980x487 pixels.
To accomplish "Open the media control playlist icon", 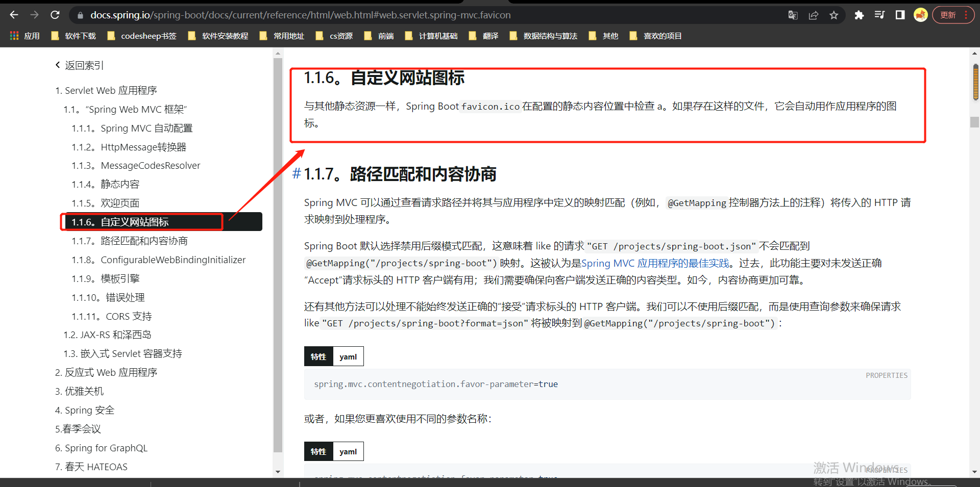I will click(x=879, y=15).
